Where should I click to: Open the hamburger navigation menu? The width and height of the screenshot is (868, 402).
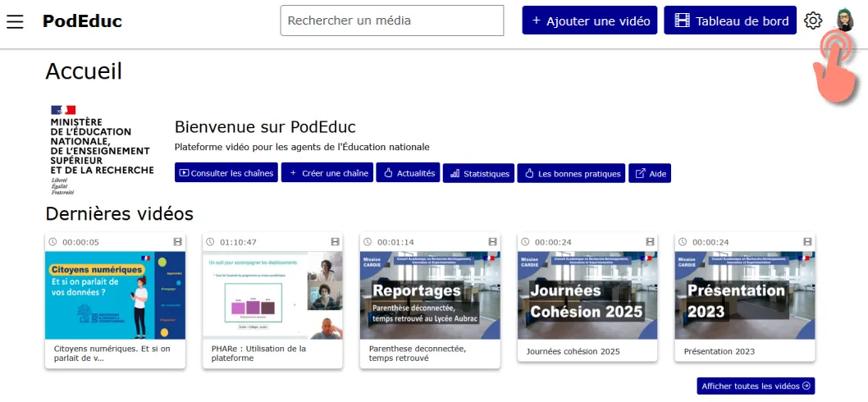(x=15, y=21)
